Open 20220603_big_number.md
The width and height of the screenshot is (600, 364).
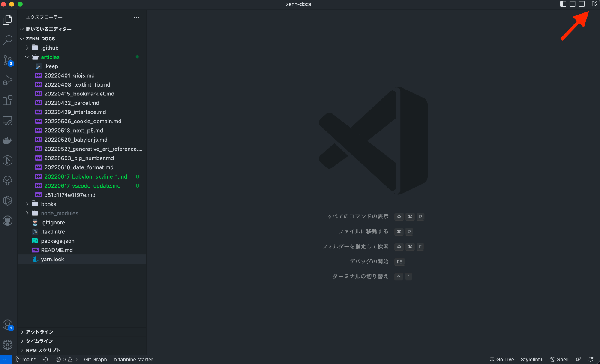(82, 158)
